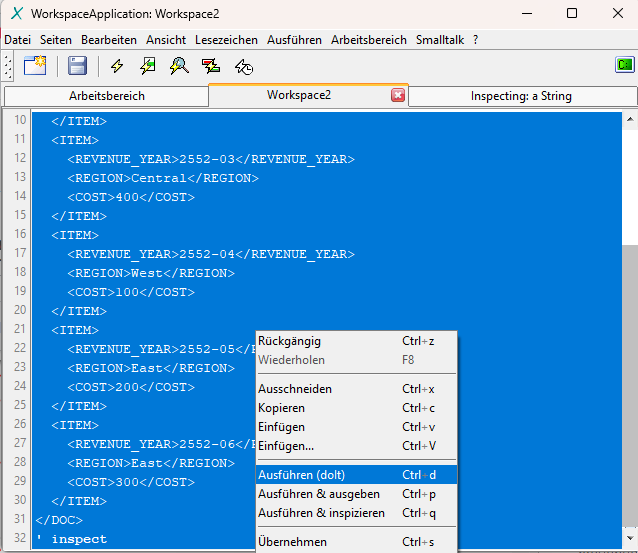Click the lightning bolt do-it toolbar icon
Image resolution: width=638 pixels, height=553 pixels.
(x=117, y=66)
